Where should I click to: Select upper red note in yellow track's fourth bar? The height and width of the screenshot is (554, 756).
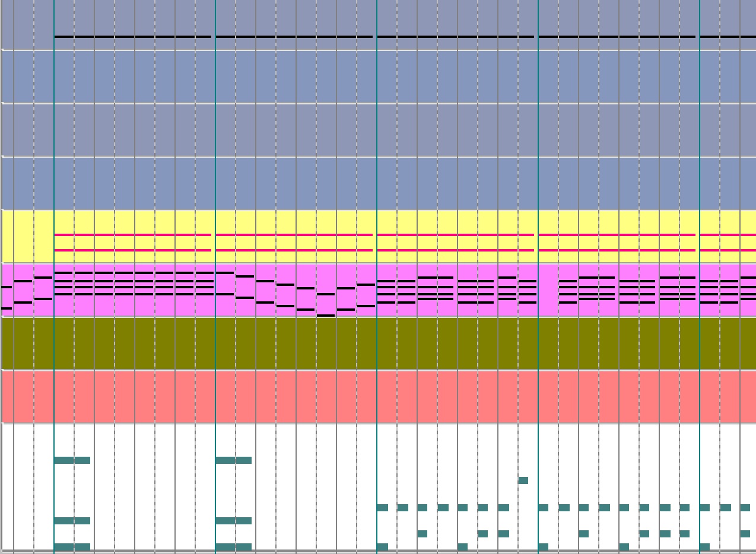(617, 235)
